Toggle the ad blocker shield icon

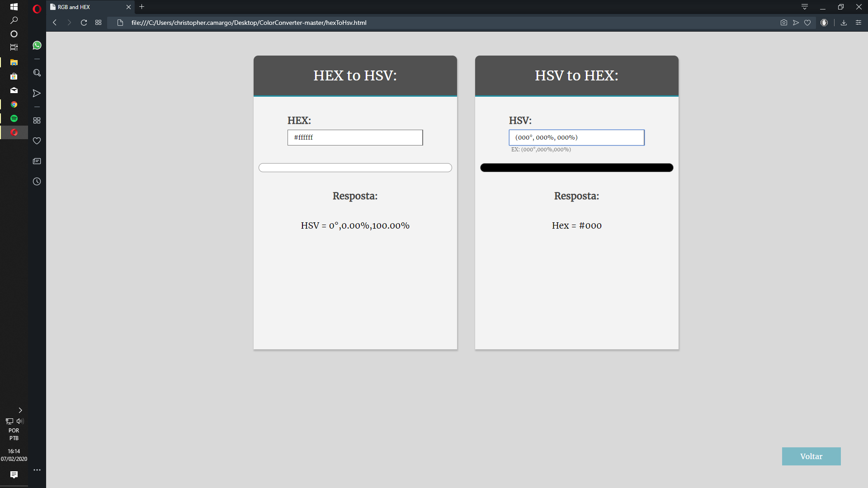click(824, 23)
